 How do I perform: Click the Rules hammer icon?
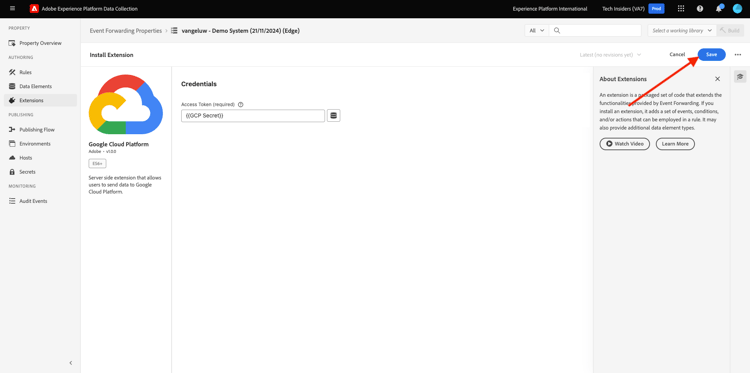tap(12, 72)
